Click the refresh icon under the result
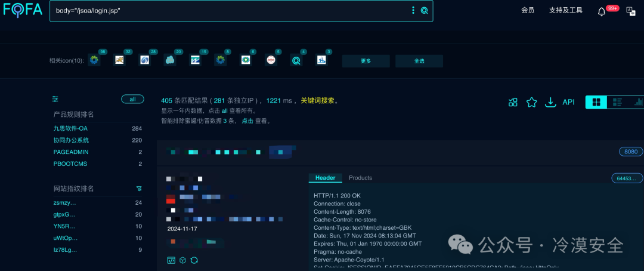The width and height of the screenshot is (644, 271). (194, 260)
